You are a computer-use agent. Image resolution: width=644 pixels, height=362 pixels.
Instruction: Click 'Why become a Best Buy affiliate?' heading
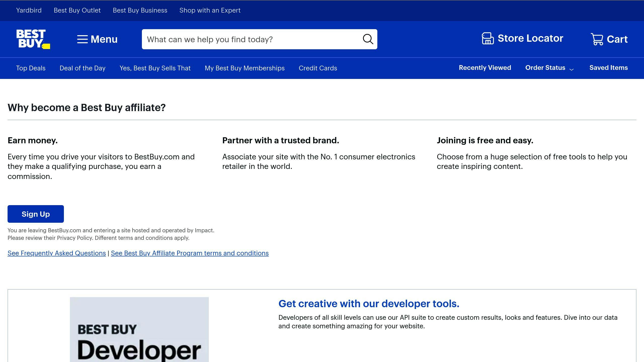(87, 108)
